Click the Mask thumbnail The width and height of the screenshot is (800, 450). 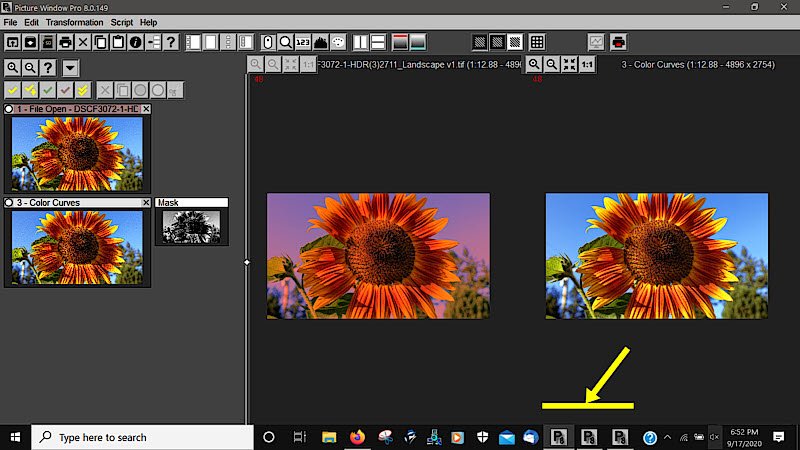tap(191, 227)
